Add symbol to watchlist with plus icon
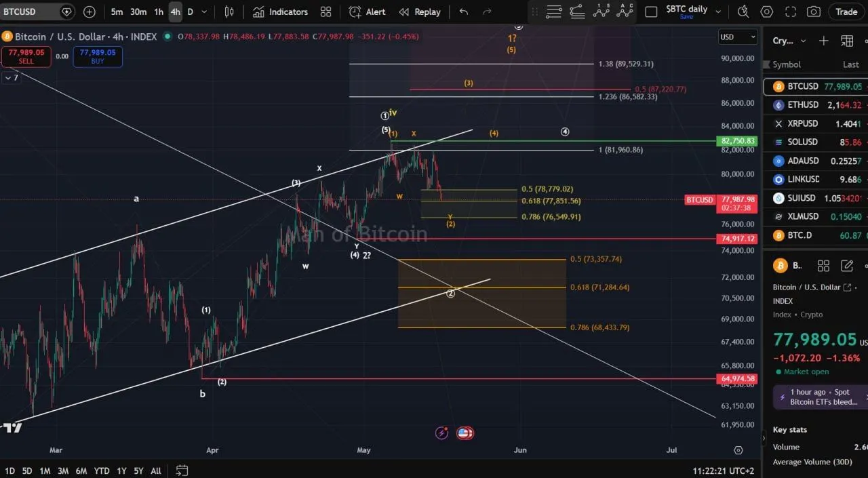 pos(824,41)
